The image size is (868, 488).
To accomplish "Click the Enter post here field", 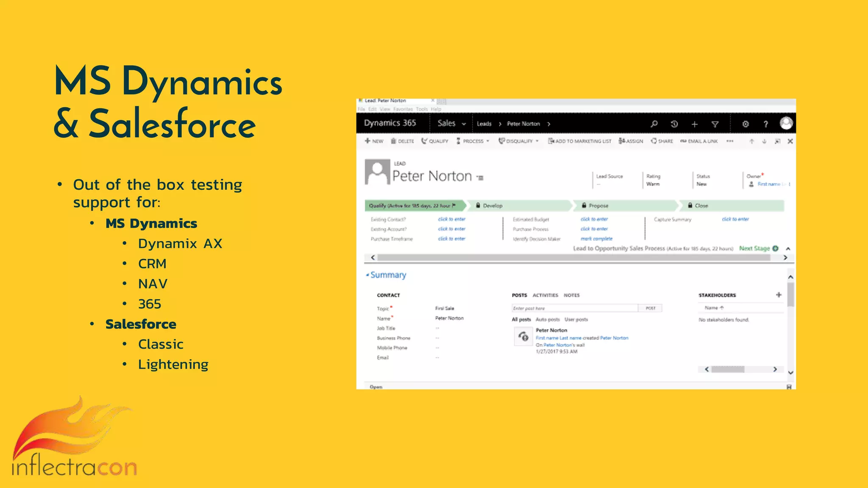I will tap(575, 308).
